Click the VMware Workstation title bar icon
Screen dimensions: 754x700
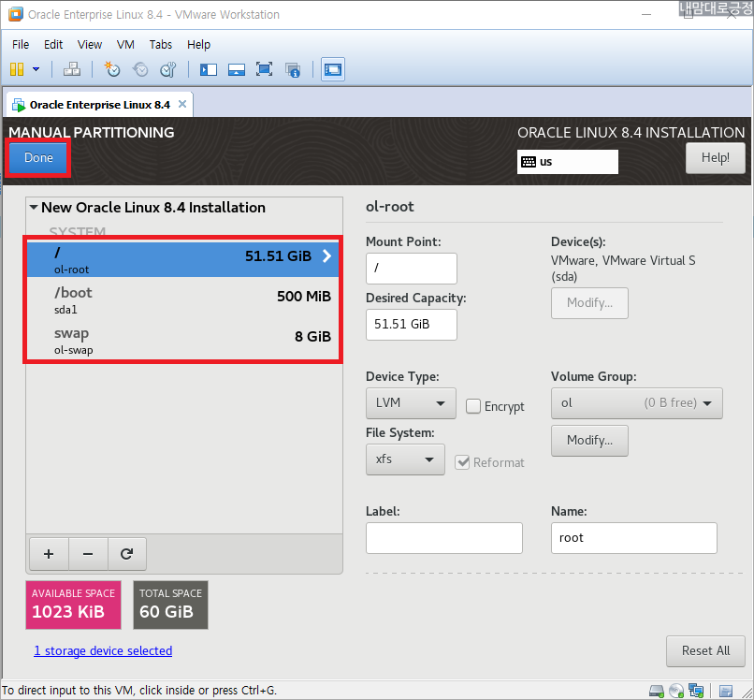point(15,14)
